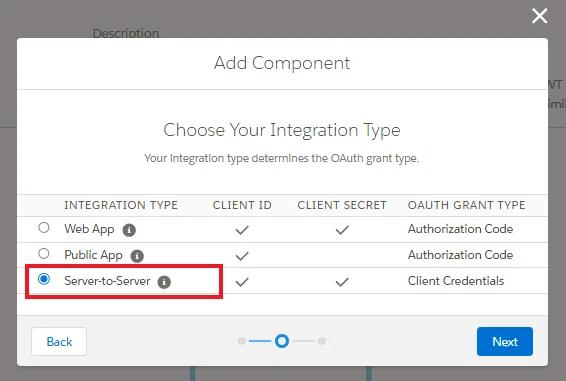The image size is (566, 381).
Task: Click the Public App client ID checkmark
Action: 242,256
